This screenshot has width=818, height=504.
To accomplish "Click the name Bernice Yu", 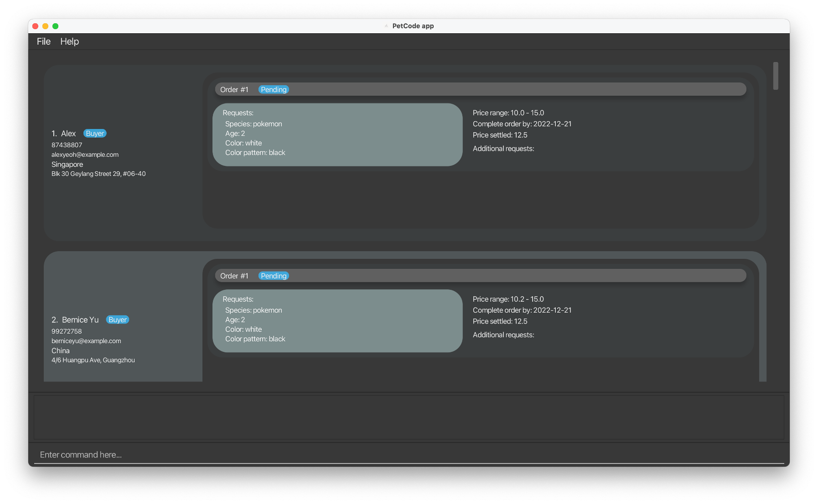I will tap(80, 320).
